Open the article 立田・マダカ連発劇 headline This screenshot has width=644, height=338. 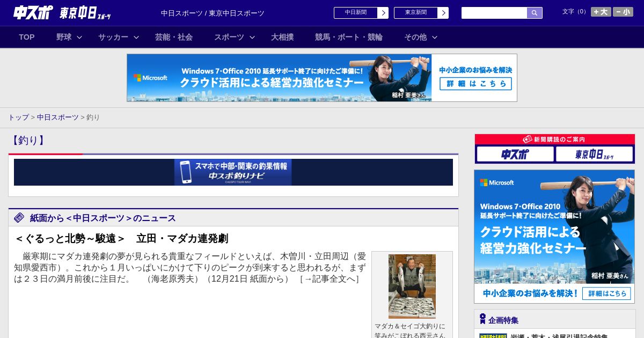click(x=121, y=238)
